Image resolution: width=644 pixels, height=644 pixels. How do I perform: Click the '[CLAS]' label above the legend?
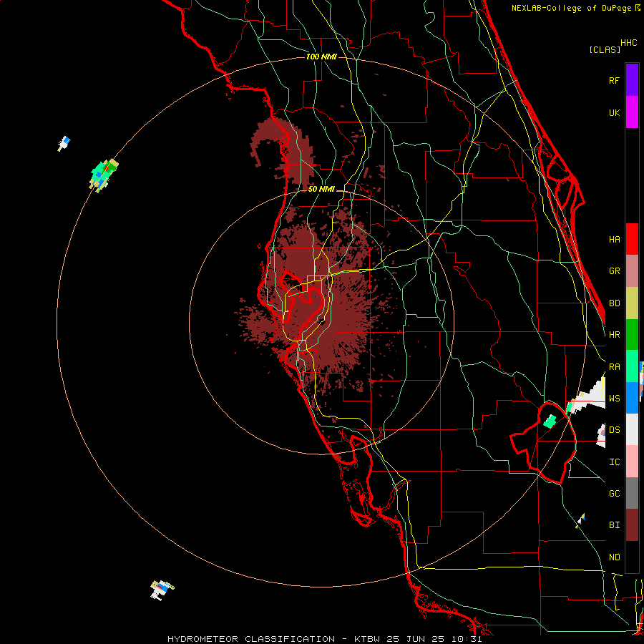pyautogui.click(x=605, y=49)
